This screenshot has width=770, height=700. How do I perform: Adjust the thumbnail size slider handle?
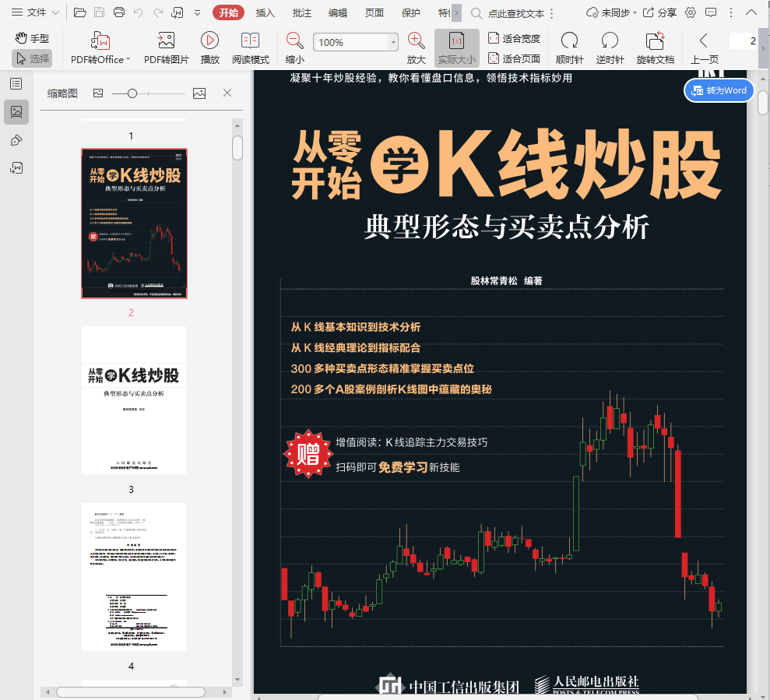pos(132,93)
